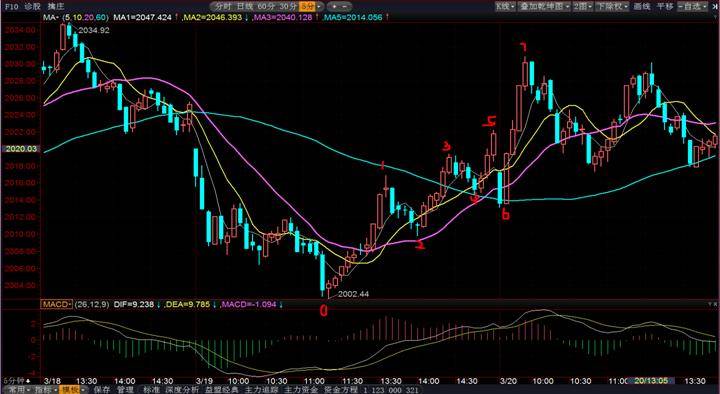Click the highlighted 20/13:05 time marker
Image resolution: width=720 pixels, height=394 pixels.
point(652,381)
